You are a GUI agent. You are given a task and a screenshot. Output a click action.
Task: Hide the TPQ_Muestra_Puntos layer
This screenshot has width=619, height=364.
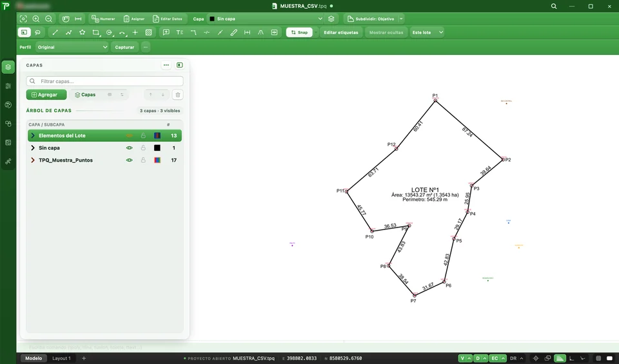click(129, 160)
